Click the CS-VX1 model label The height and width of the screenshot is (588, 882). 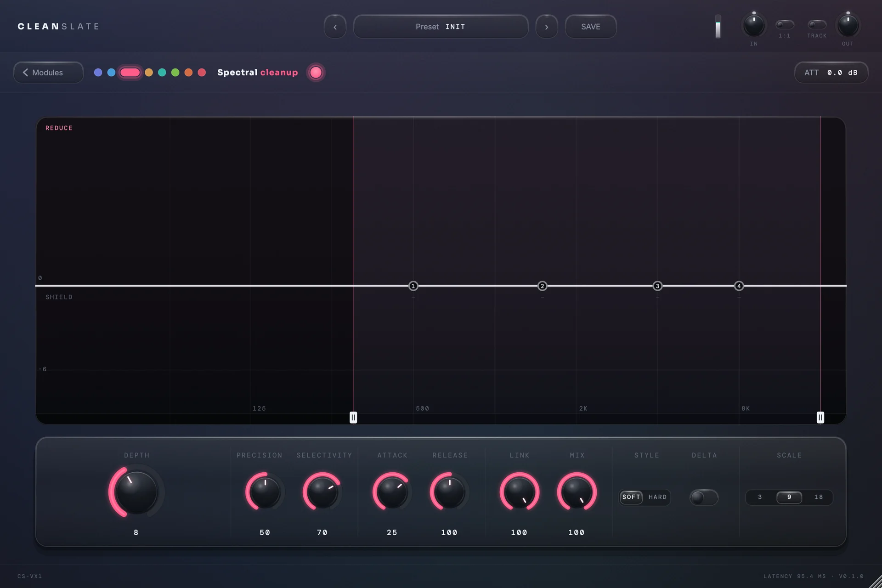(x=30, y=576)
